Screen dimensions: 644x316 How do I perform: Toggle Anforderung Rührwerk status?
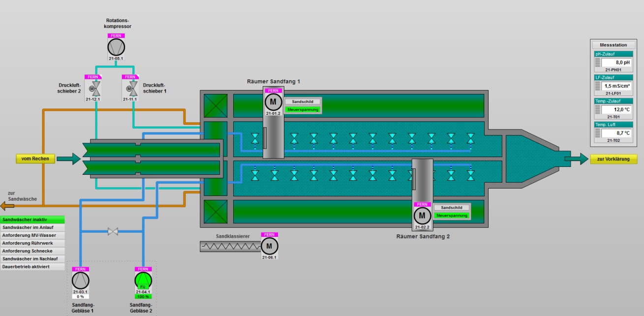pos(32,243)
